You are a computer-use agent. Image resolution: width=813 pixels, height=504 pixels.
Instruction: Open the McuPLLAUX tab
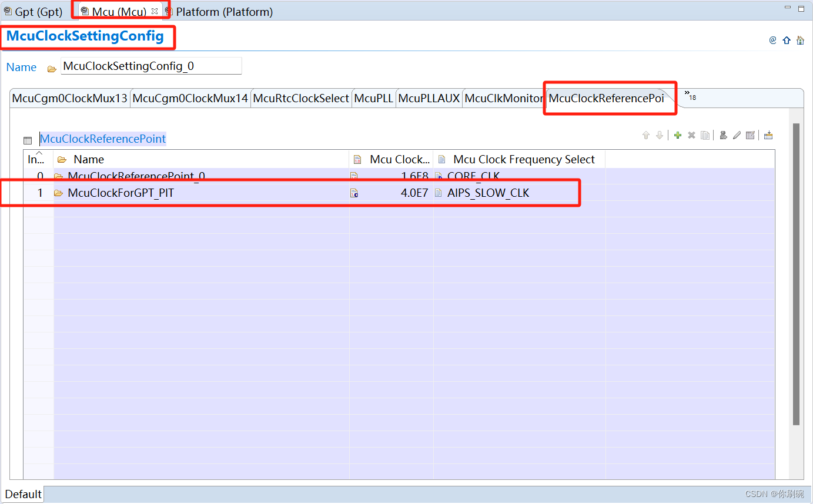point(429,99)
